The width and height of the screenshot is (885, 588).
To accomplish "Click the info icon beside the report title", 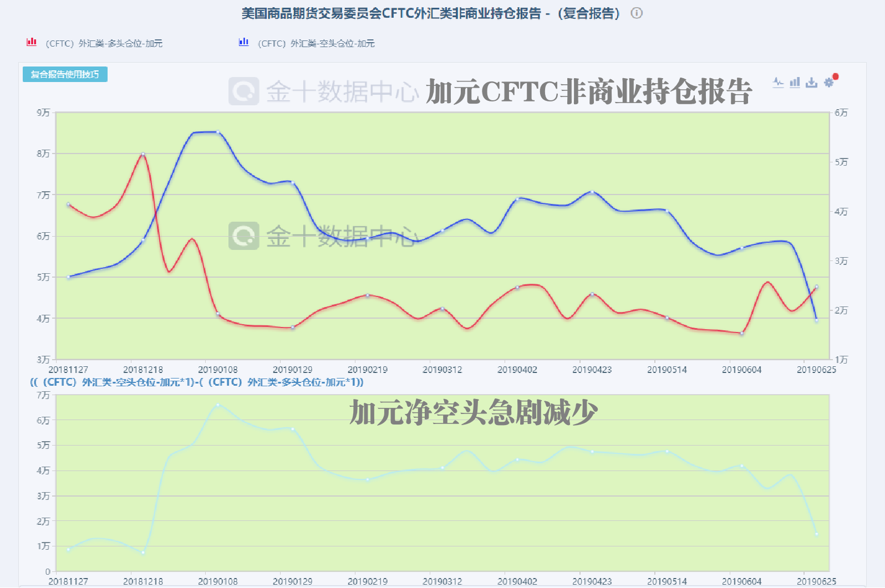I will pyautogui.click(x=637, y=13).
